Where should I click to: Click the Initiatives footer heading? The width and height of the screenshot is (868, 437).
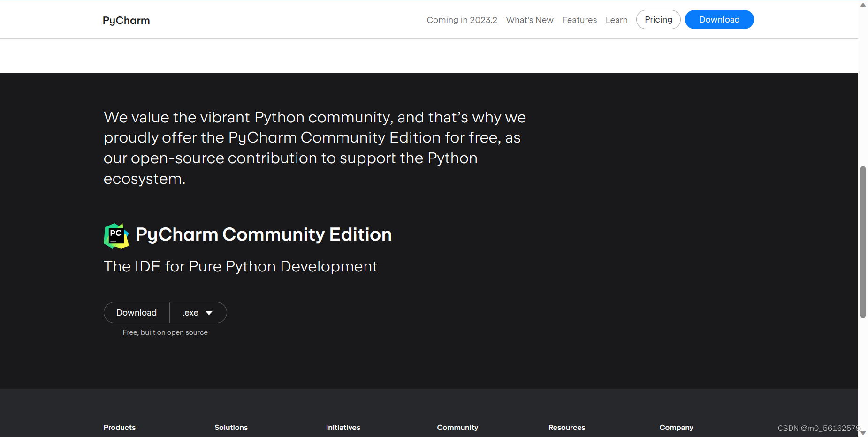(343, 428)
